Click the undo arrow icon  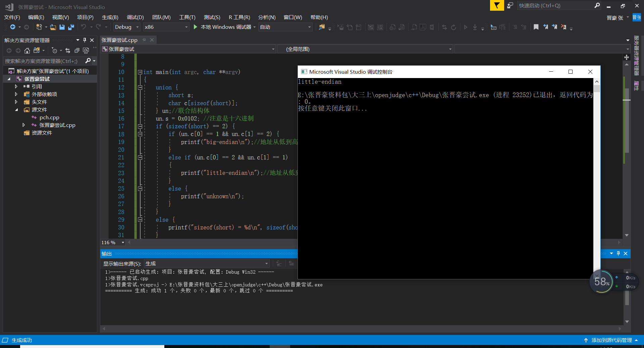[84, 27]
